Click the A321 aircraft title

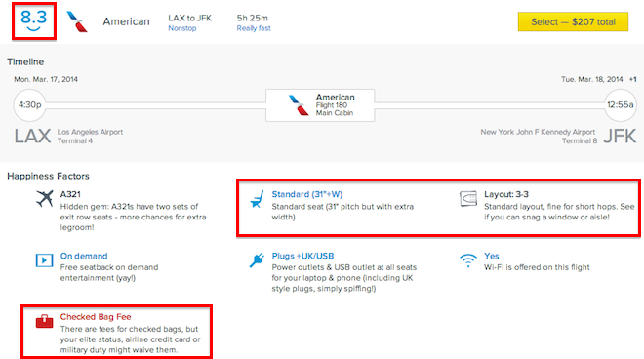[70, 194]
